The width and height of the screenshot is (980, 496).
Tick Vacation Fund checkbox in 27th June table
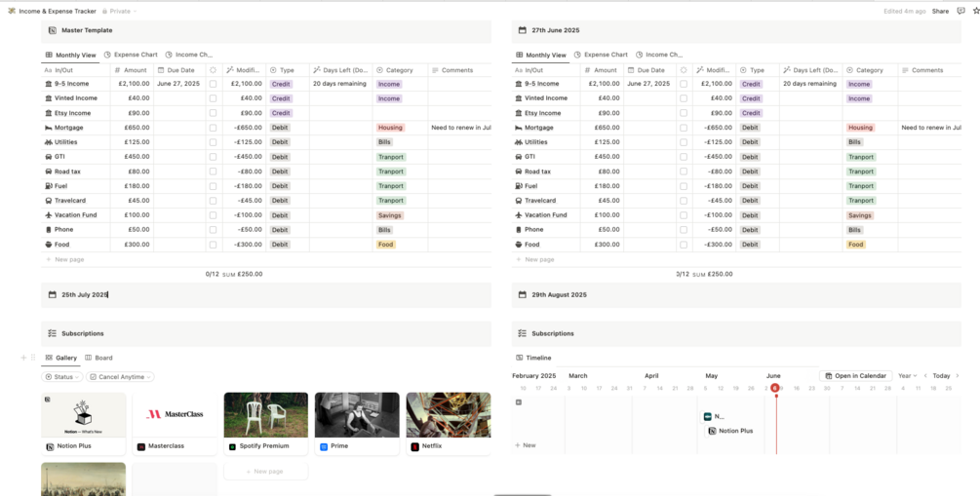(x=684, y=215)
